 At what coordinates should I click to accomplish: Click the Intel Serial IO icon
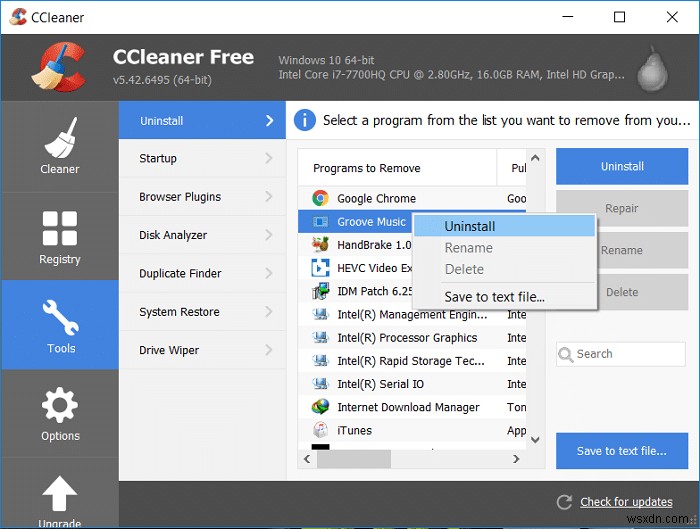point(320,384)
